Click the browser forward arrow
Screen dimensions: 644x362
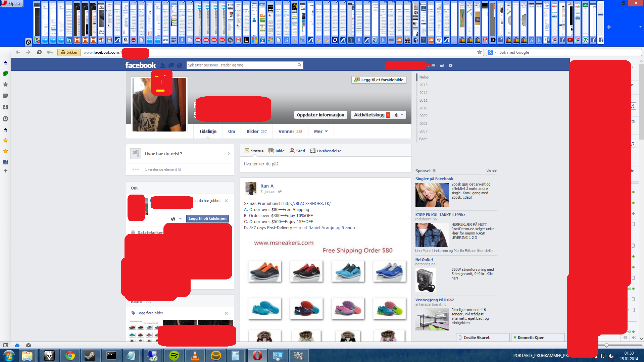[x=29, y=52]
